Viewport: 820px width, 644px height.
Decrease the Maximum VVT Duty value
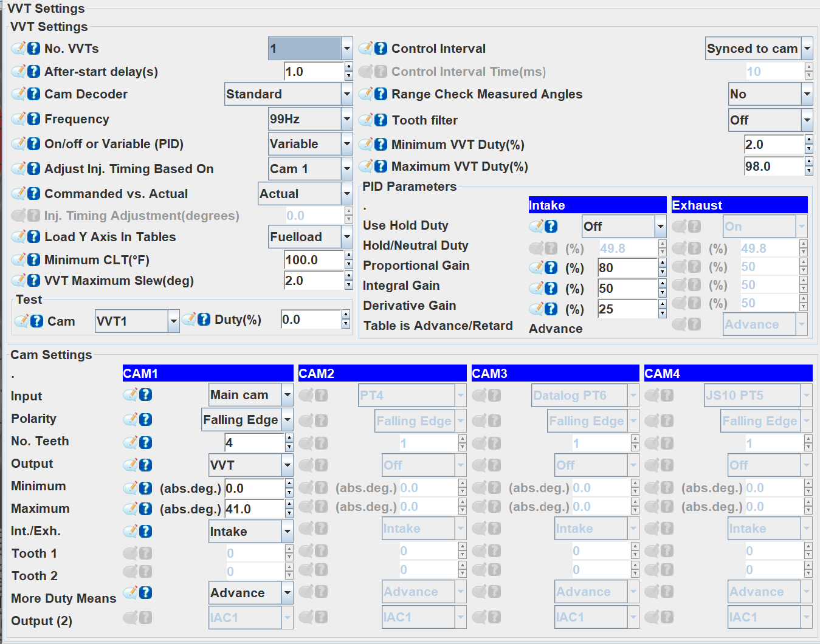[x=808, y=171]
